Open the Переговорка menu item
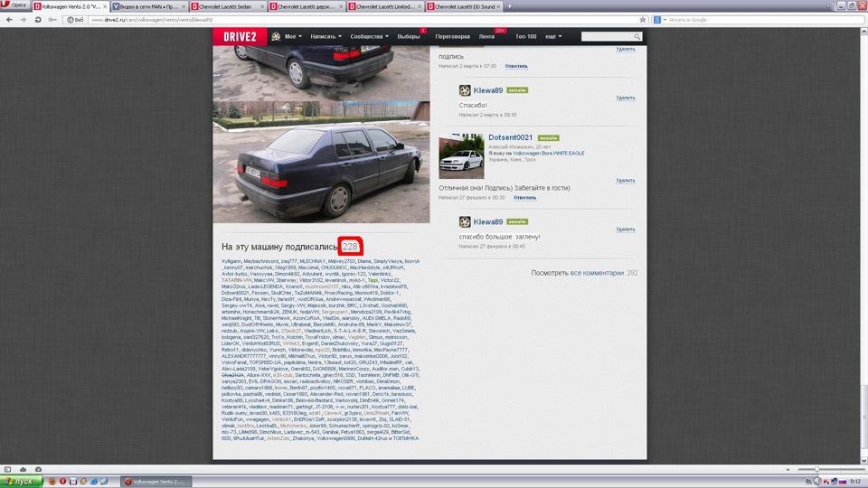 point(452,36)
